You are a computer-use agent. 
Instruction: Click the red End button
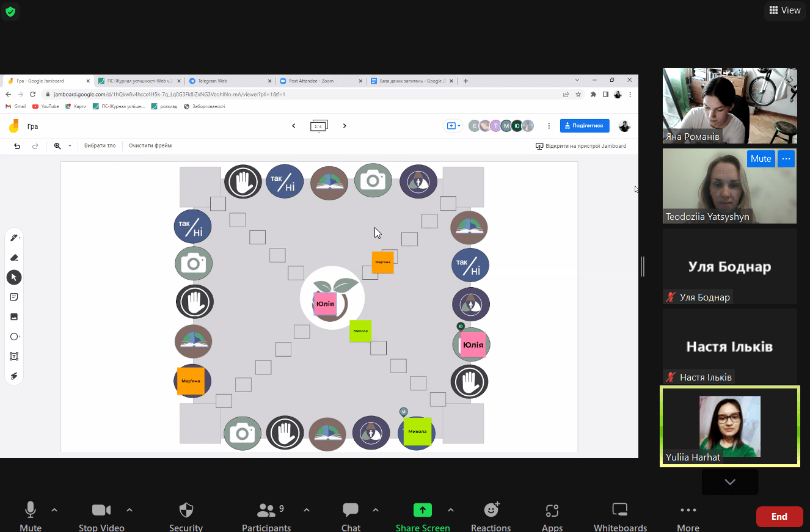coord(779,517)
